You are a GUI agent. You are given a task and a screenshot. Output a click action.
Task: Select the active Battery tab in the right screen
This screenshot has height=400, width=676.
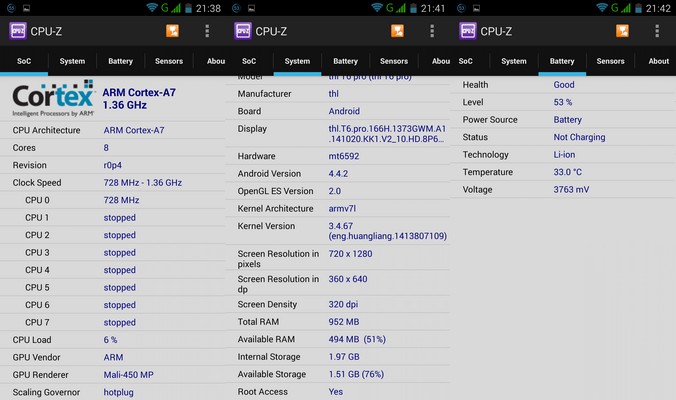pyautogui.click(x=562, y=61)
